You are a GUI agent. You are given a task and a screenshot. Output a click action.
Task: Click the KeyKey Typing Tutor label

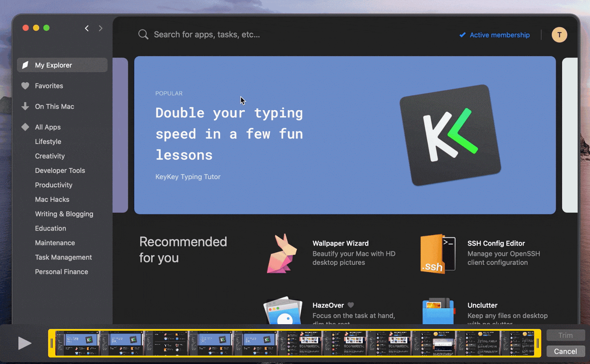coord(188,177)
